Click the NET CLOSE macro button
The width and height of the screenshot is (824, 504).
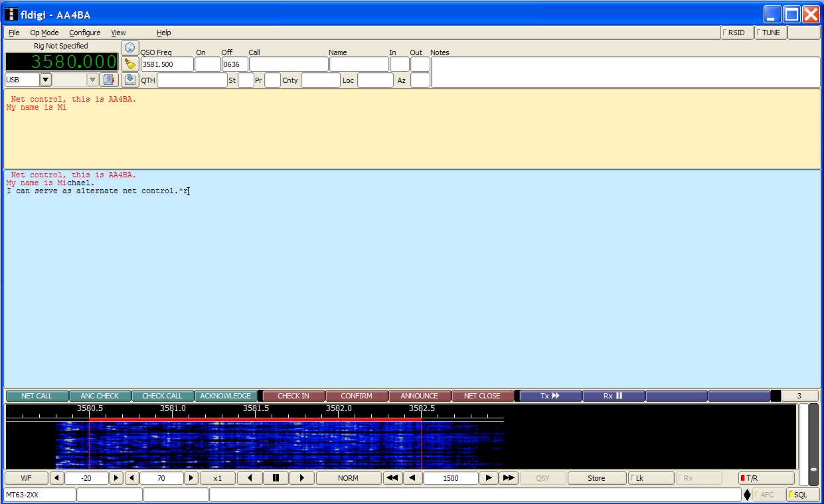click(482, 396)
